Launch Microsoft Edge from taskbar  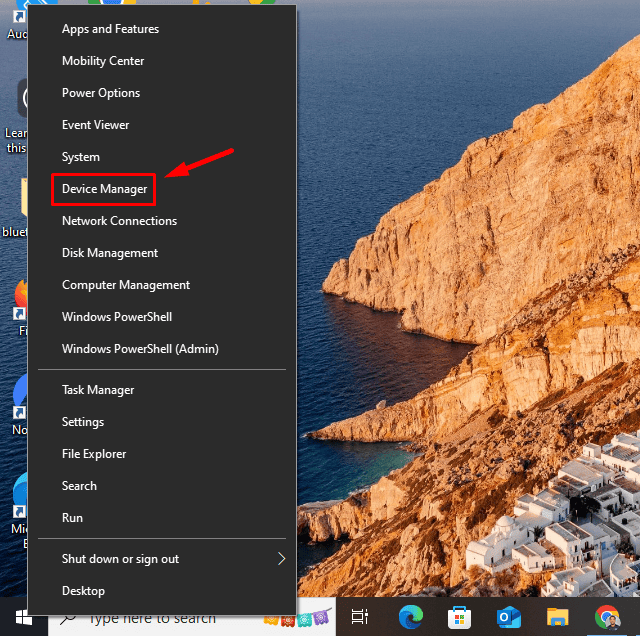[411, 617]
